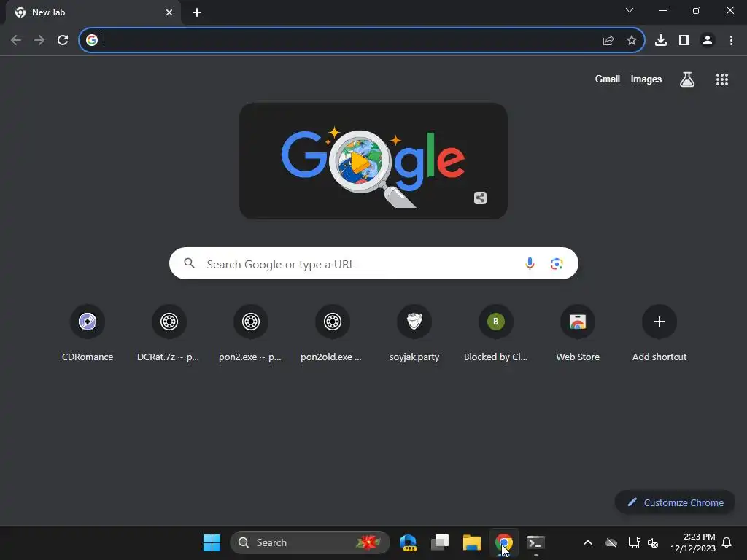Open the Windows Start menu
The width and height of the screenshot is (747, 560).
212,542
